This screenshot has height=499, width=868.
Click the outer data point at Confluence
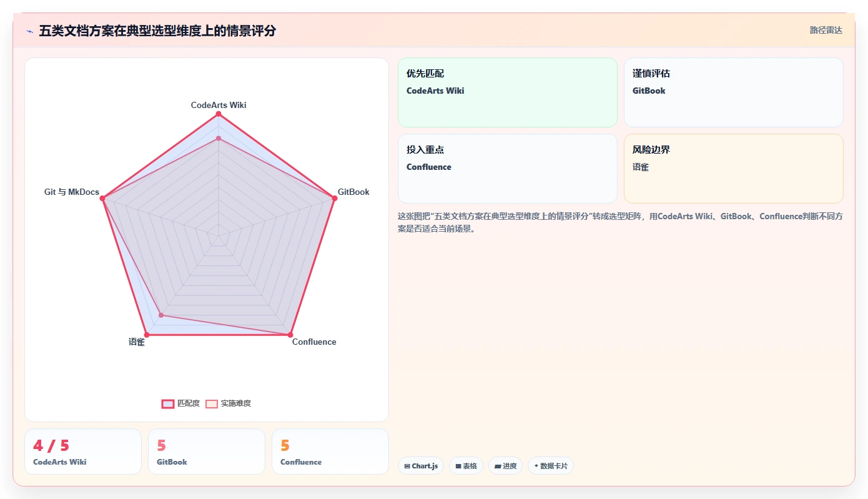coord(290,335)
